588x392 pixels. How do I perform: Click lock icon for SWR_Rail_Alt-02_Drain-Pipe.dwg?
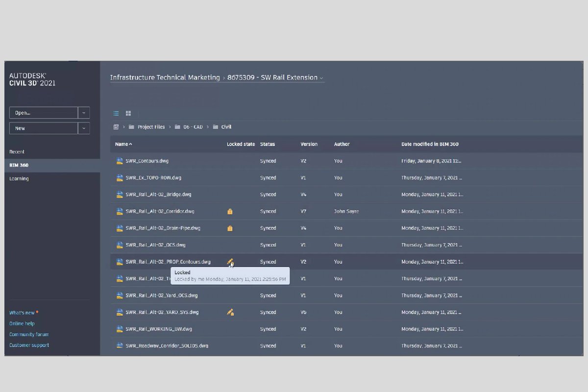coord(230,228)
